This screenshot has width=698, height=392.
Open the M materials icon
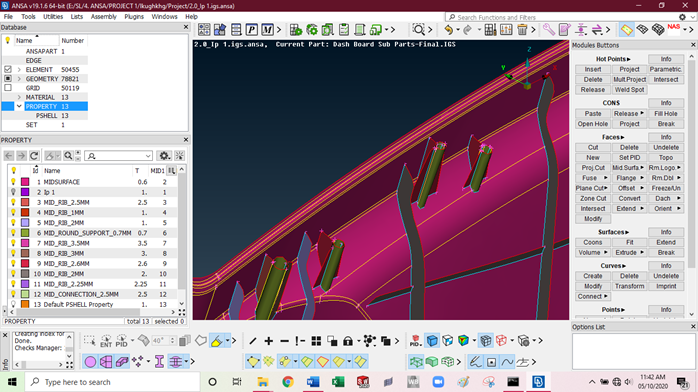tap(267, 30)
